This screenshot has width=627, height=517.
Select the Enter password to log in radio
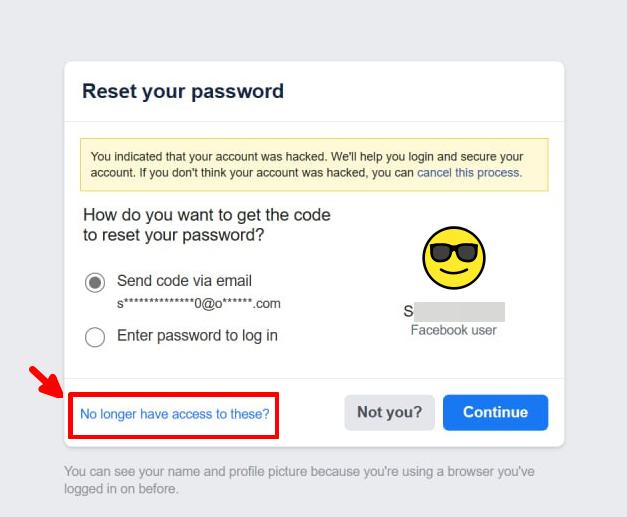pos(95,337)
